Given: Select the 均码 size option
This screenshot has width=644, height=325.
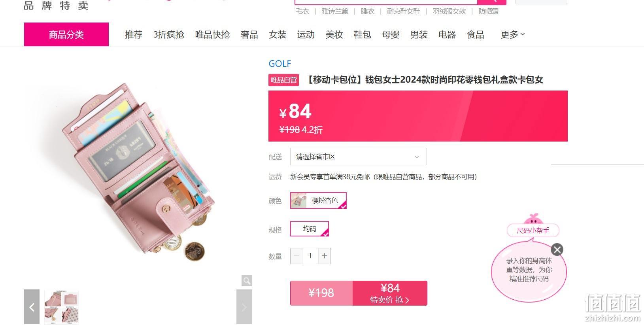Looking at the screenshot, I should (x=310, y=229).
